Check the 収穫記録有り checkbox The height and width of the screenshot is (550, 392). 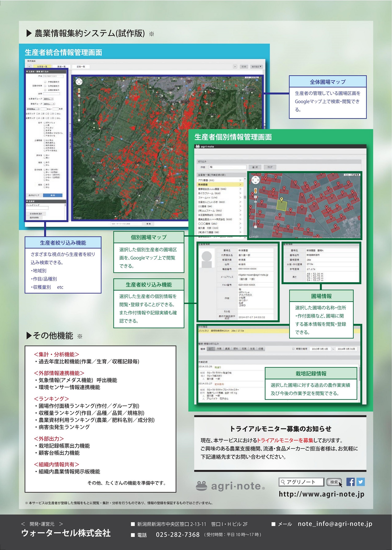pyautogui.click(x=45, y=90)
